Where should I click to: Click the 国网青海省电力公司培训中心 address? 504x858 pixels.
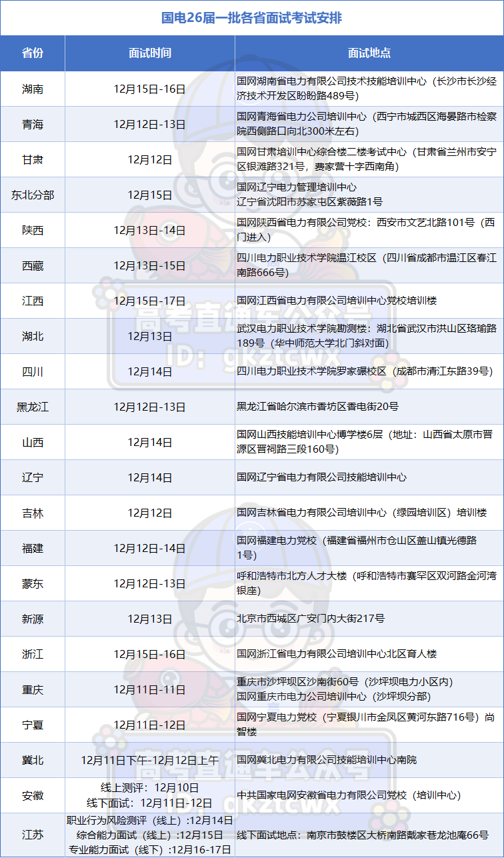pos(367,124)
